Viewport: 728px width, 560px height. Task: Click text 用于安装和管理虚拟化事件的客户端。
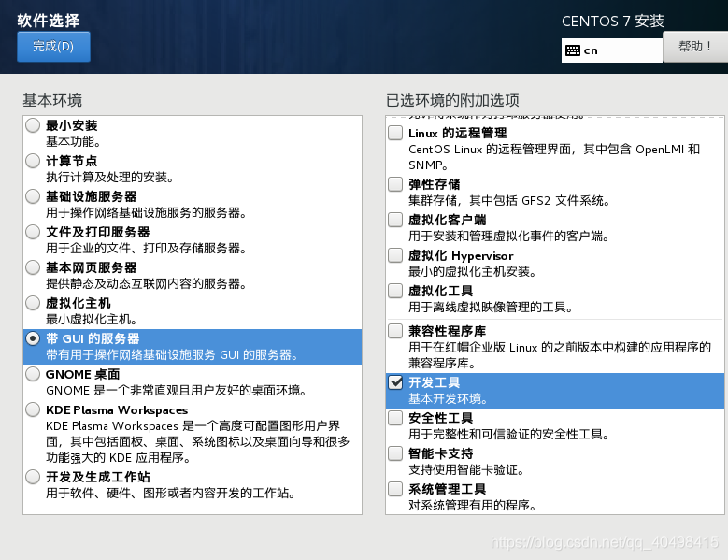click(x=509, y=236)
